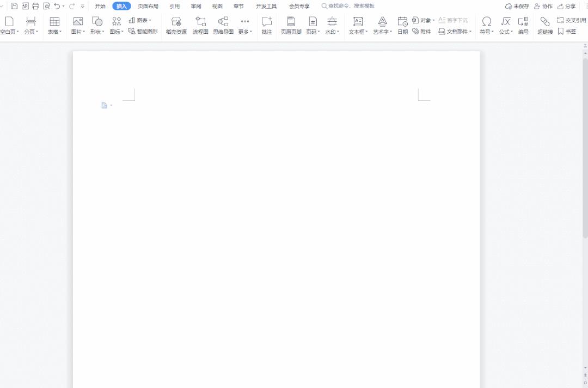Insert WordArt (艺术字)
The width and height of the screenshot is (588, 388).
[383, 26]
